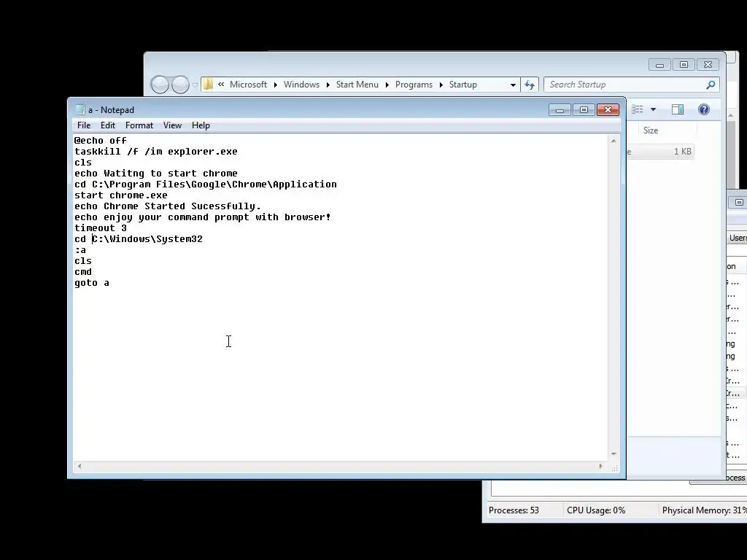747x560 pixels.
Task: Click Notepad horizontal scrollbar right arrow
Action: click(x=601, y=466)
